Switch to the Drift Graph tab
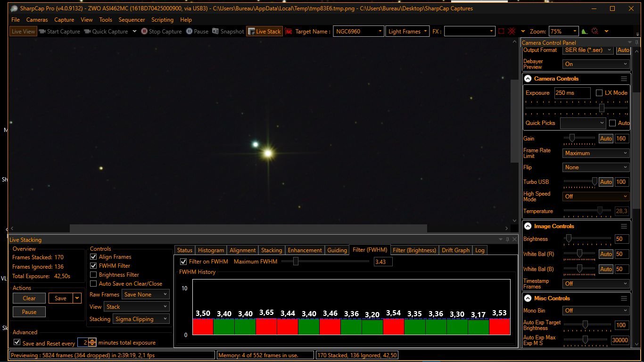The height and width of the screenshot is (362, 644). coord(455,250)
